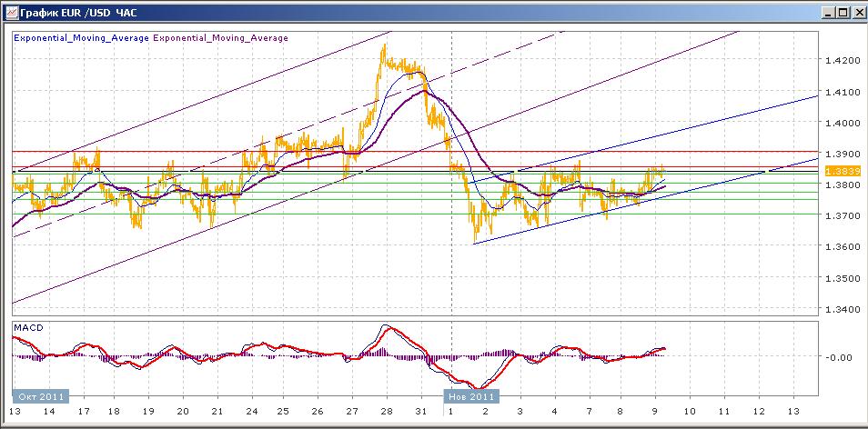Select the purple Exponential_Moving_Average legend label
Screen dimensions: 868x429
pos(220,38)
